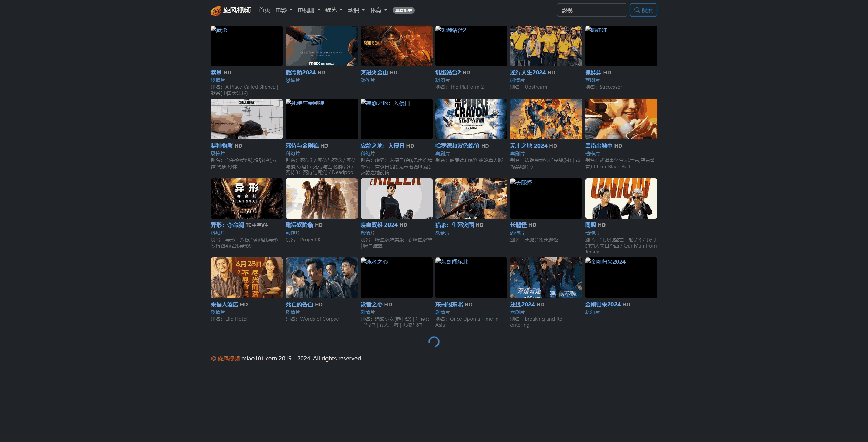Viewport: 868px width, 442px height.
Task: Open the 来福大酒店 poster thumbnail
Action: tap(247, 278)
